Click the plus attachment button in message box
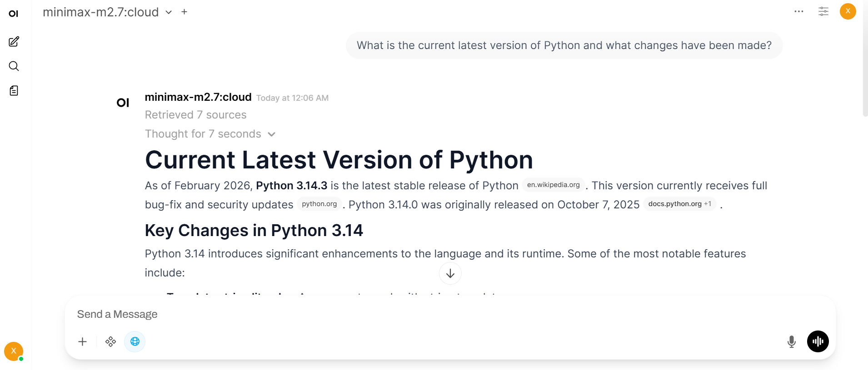 pyautogui.click(x=83, y=341)
